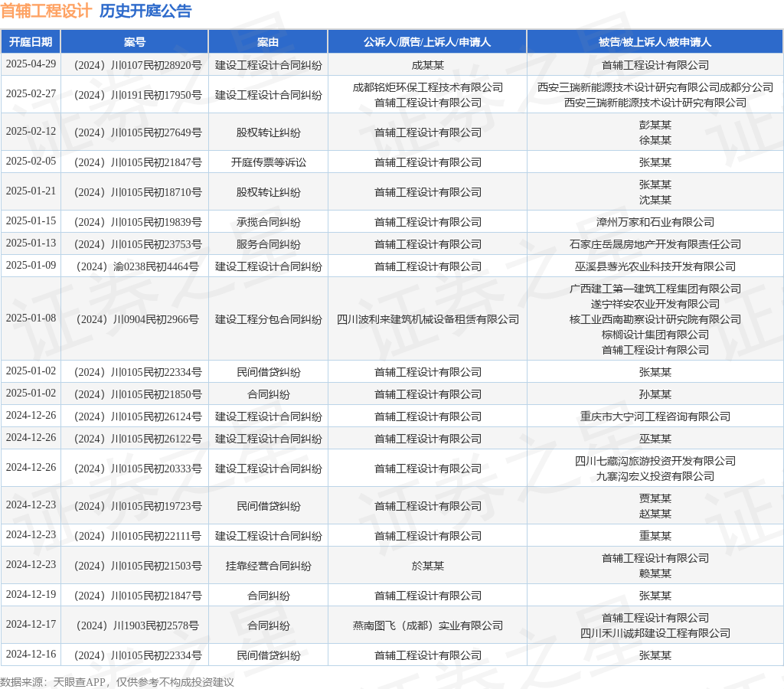The image size is (784, 689).
Task: Click date cell 2025-04-29
Action: pyautogui.click(x=31, y=64)
